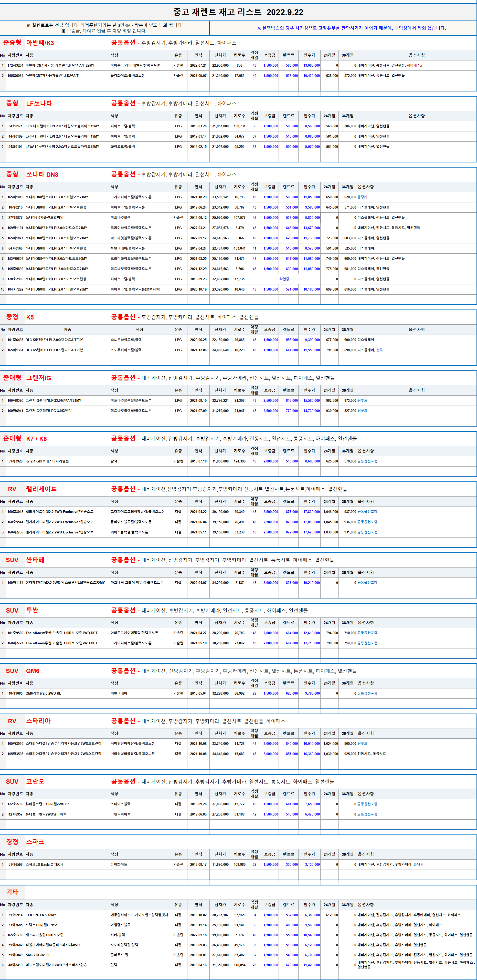Screen dimensions: 477x980
Task: Select the K5 mileage cell '10,229'
Action: (x=239, y=350)
